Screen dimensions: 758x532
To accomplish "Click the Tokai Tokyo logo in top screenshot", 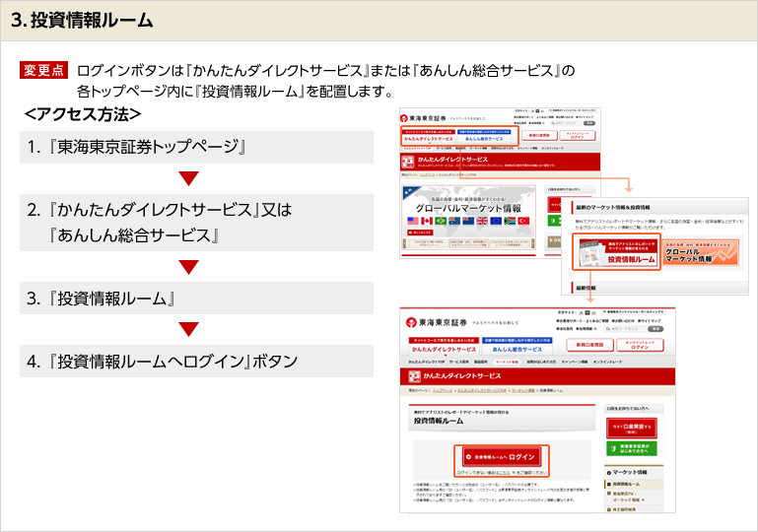I will 424,118.
